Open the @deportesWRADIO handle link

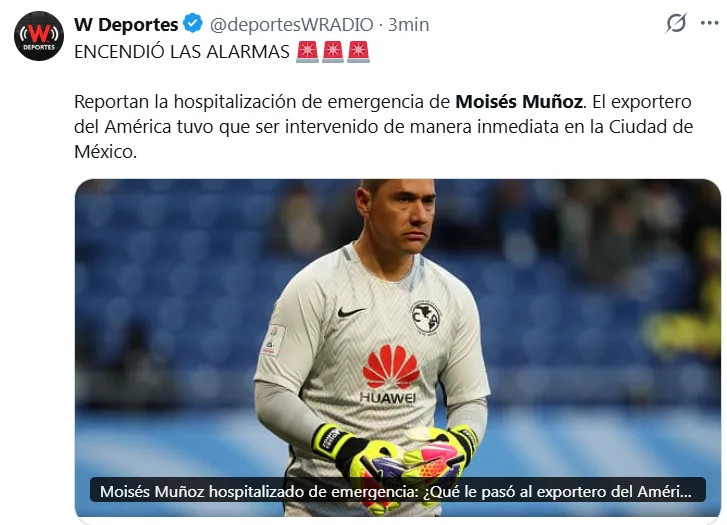coord(292,25)
